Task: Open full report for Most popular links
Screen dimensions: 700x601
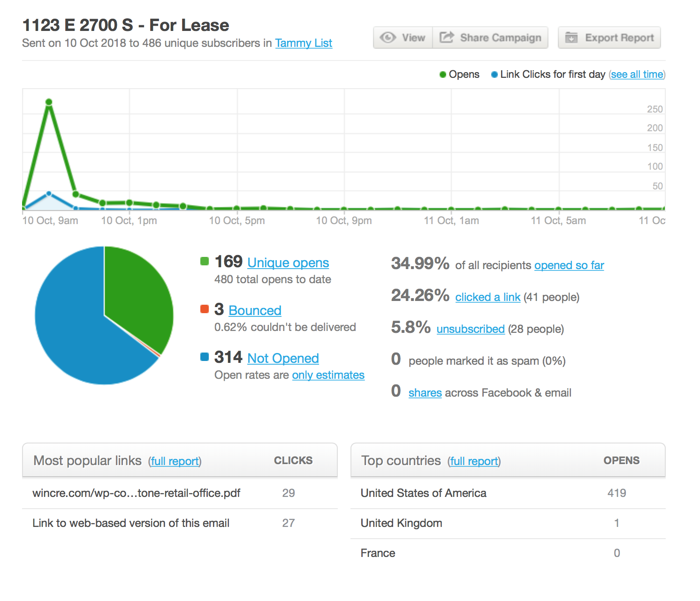Action: click(x=175, y=461)
